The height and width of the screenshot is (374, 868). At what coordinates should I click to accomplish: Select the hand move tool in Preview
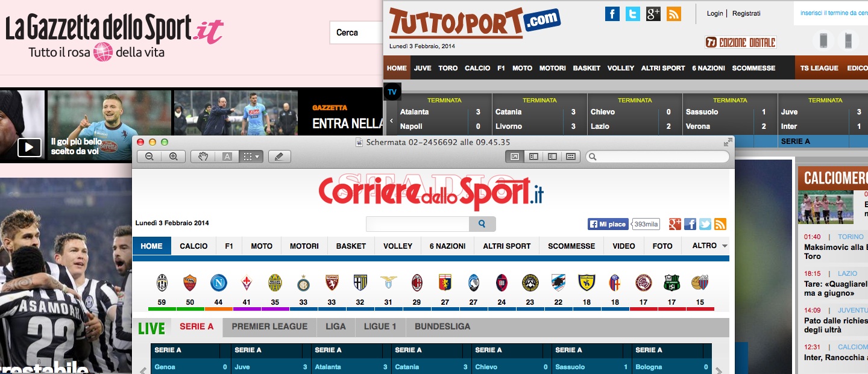(204, 157)
